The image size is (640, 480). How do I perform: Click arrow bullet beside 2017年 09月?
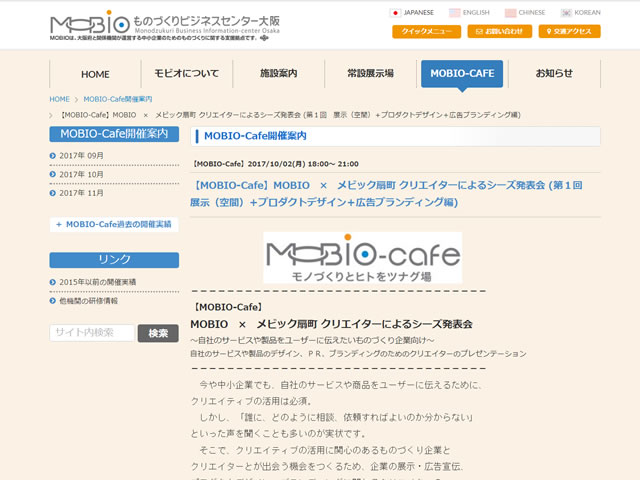[53, 156]
